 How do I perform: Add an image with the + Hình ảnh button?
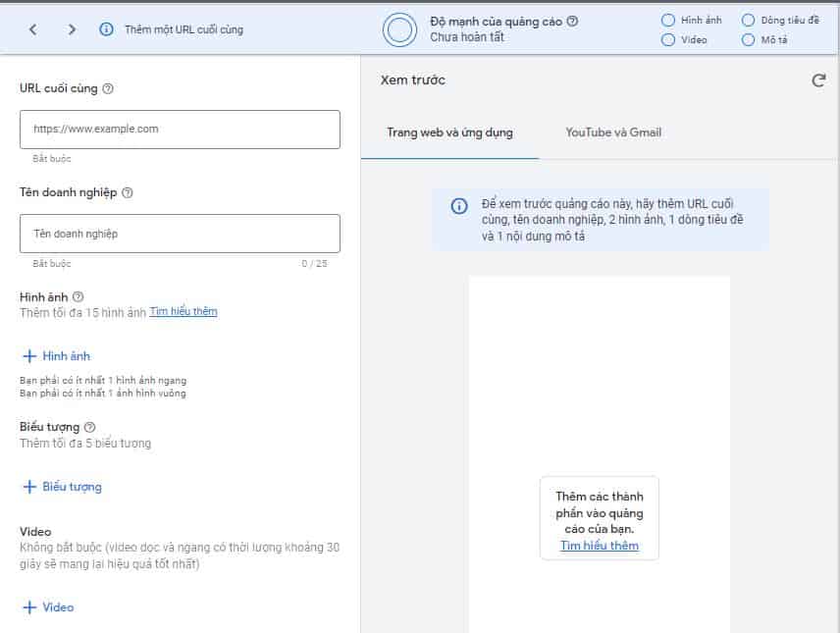56,356
